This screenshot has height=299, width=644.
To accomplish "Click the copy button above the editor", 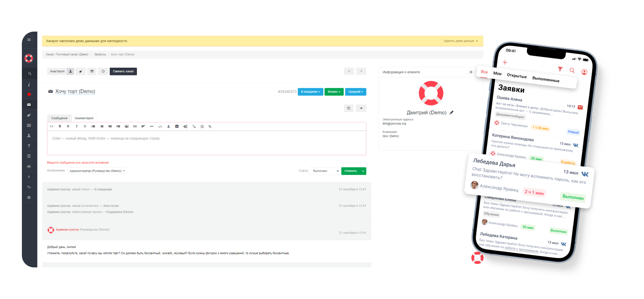I will click(349, 108).
